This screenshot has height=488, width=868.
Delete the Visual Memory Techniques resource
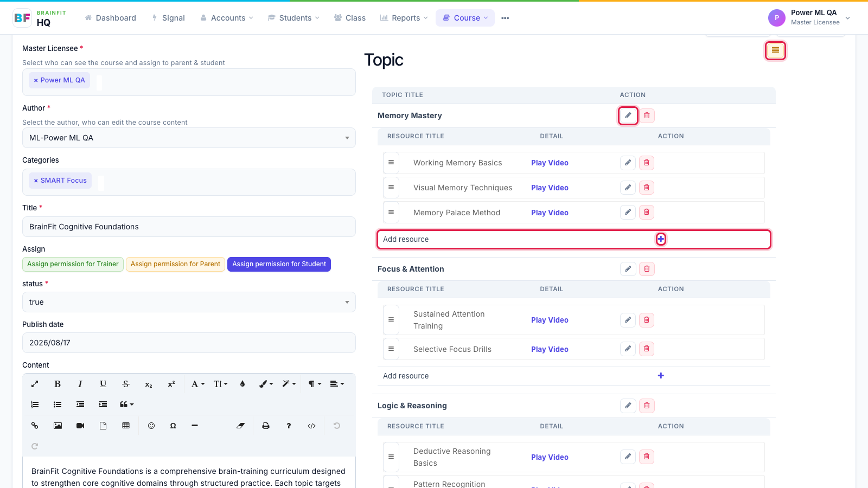click(x=647, y=188)
